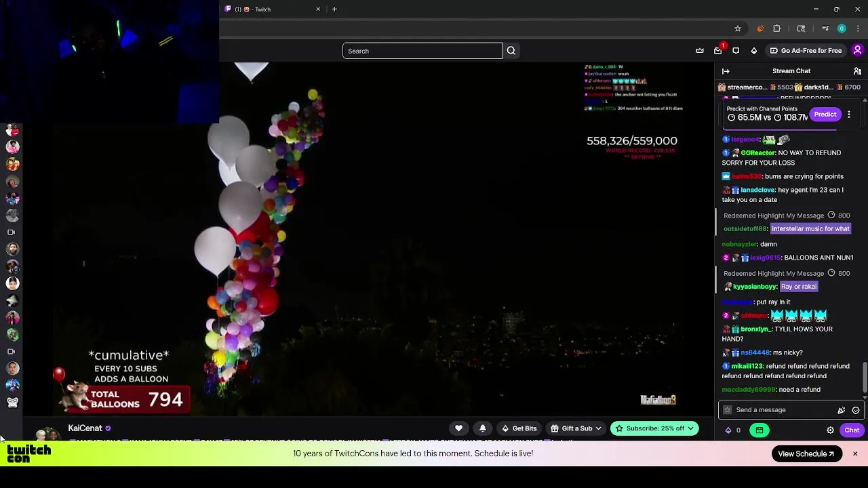This screenshot has height=488, width=868.
Task: Click username mikaili123 in chat
Action: [x=747, y=366]
